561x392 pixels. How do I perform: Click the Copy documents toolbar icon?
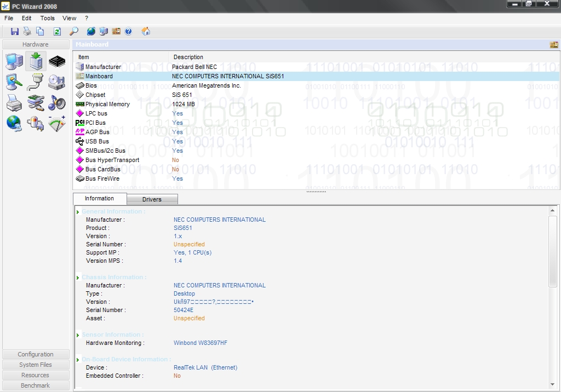(x=40, y=31)
